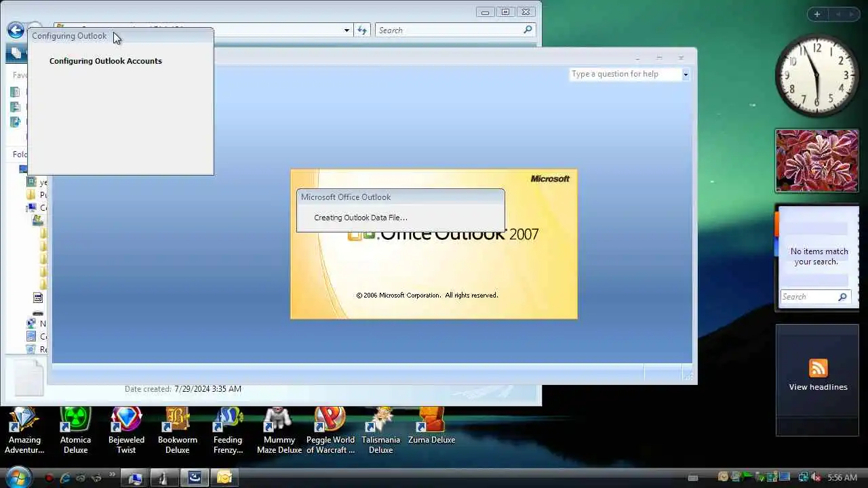Show the taskbar clock at 5:56 AM
Image resolution: width=868 pixels, height=488 pixels.
point(842,478)
